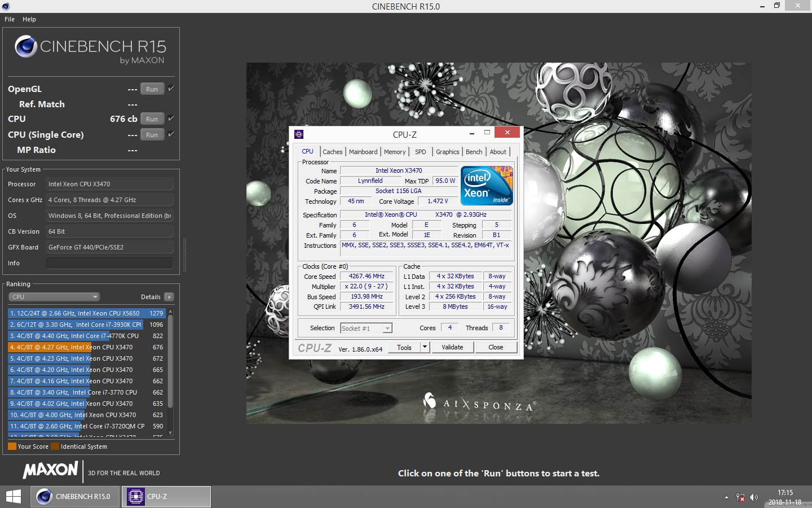Run the CPU benchmark
812x508 pixels.
[152, 119]
